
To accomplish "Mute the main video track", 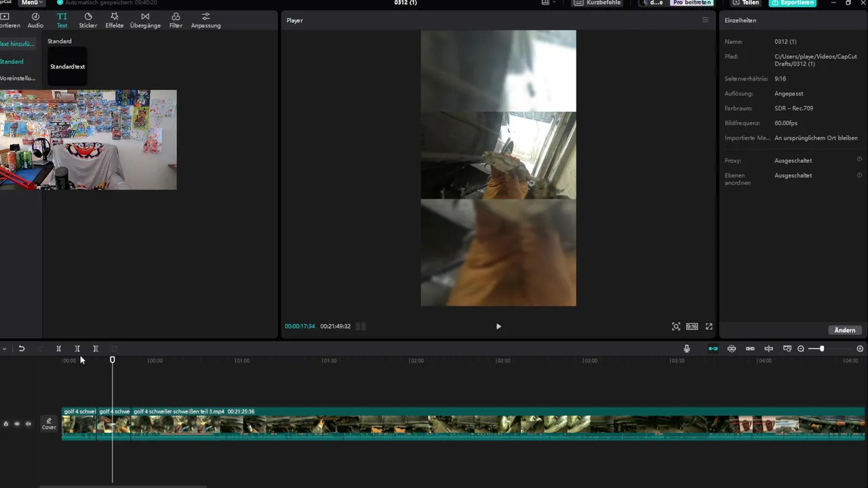I will point(28,424).
